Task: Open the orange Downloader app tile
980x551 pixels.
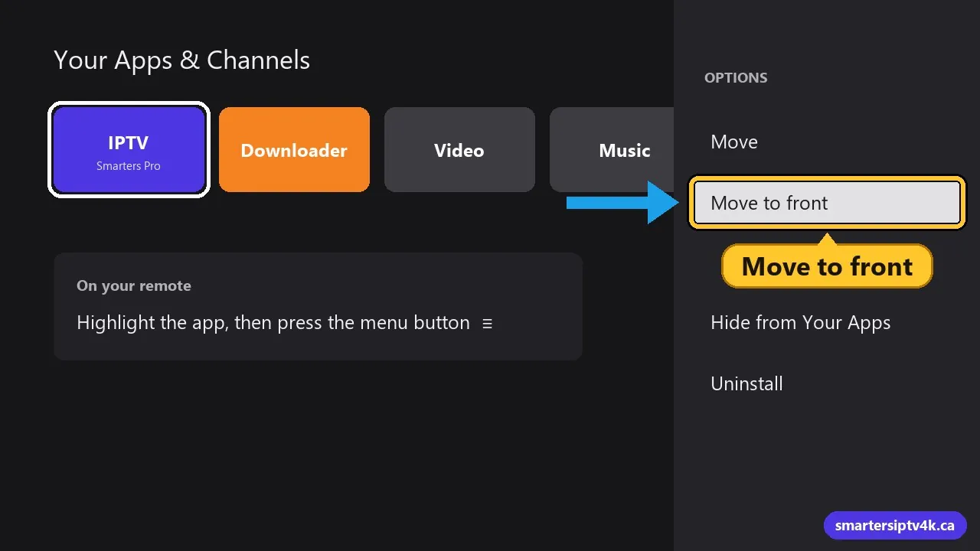Action: tap(294, 150)
